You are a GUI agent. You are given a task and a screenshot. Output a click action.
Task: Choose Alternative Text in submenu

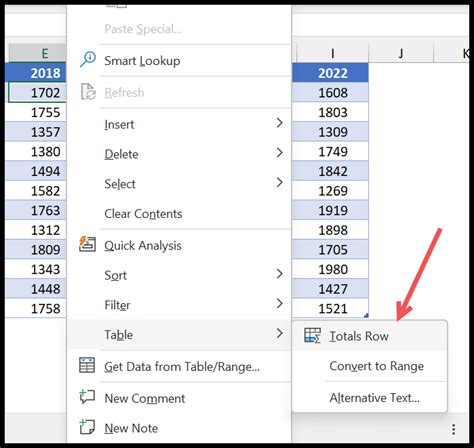click(369, 398)
